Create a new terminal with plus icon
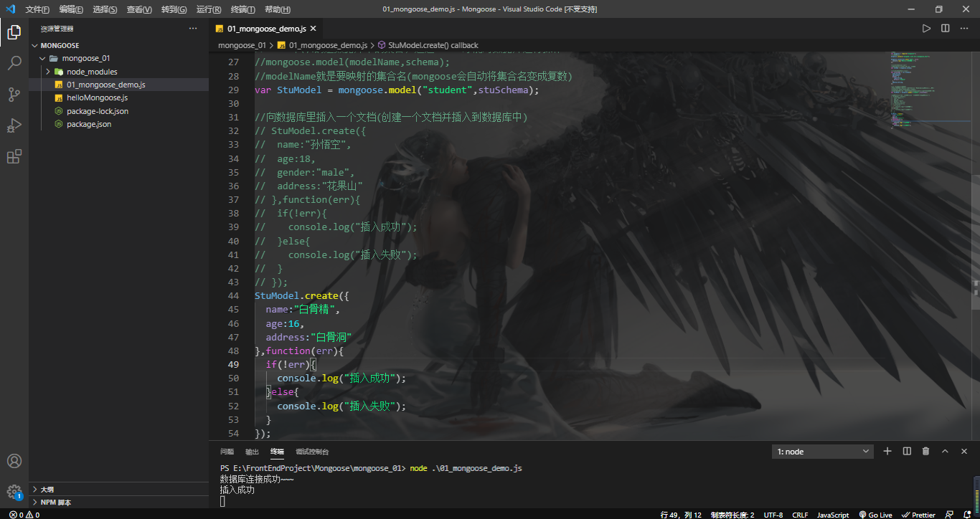This screenshot has height=519, width=980. click(x=887, y=451)
